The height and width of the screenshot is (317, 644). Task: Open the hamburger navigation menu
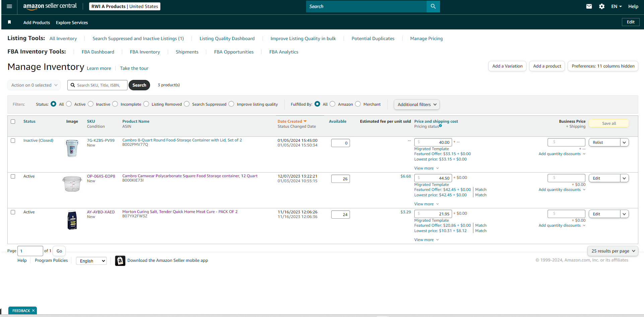click(9, 6)
